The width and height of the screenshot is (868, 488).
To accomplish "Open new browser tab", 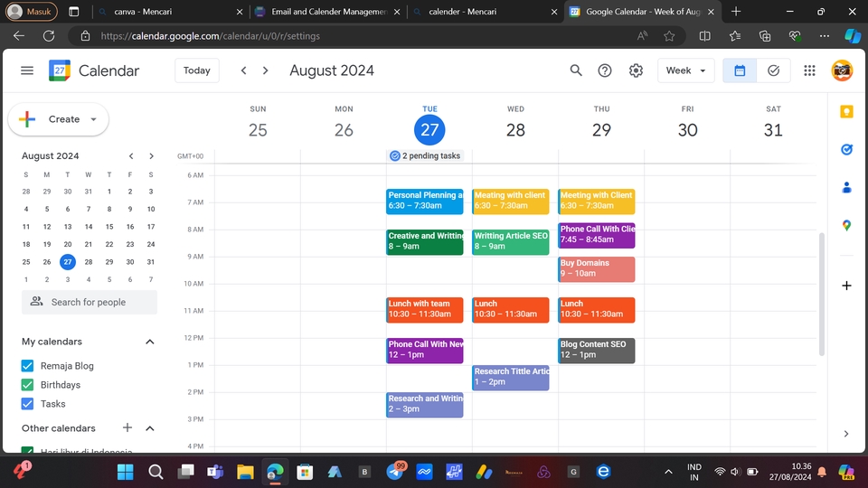I will click(736, 12).
